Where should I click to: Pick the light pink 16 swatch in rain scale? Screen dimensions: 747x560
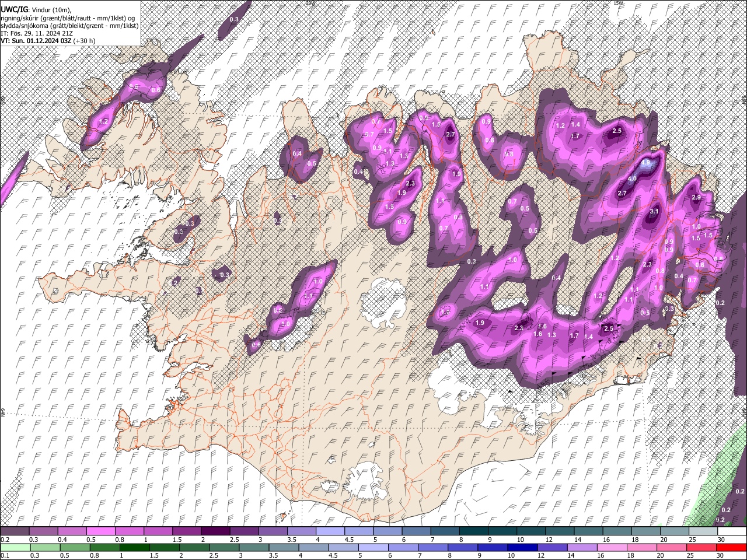[x=612, y=547]
